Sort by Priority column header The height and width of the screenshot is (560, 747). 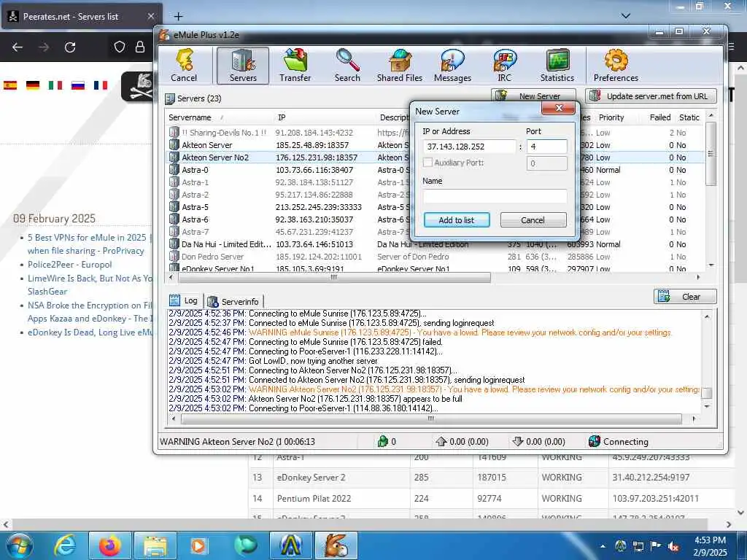[x=613, y=117]
